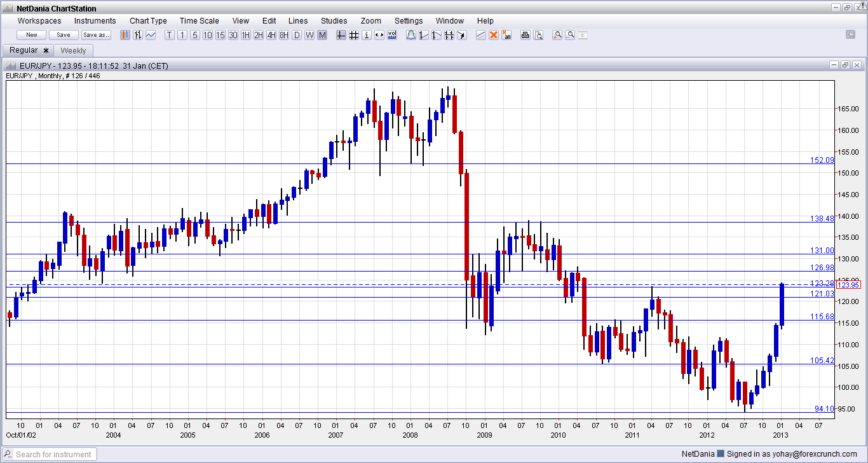Save the workspace with 'Save as...'
The width and height of the screenshot is (868, 463).
95,34
